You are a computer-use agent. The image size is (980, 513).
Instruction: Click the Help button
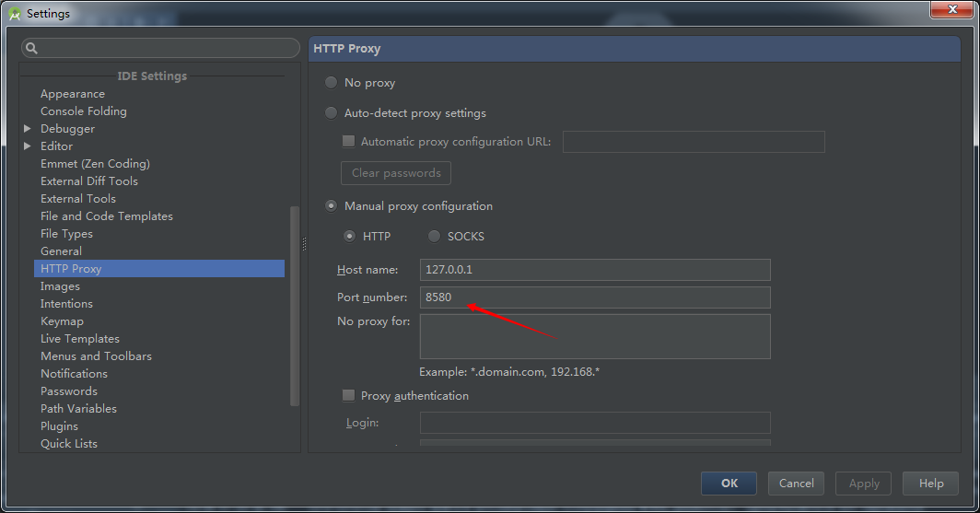coord(931,483)
